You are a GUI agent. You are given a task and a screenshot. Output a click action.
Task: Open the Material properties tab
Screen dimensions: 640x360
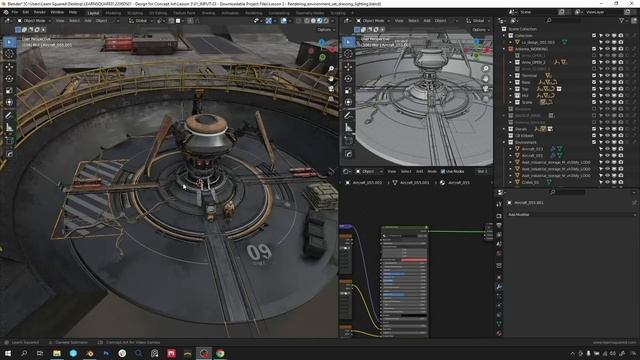tap(499, 333)
